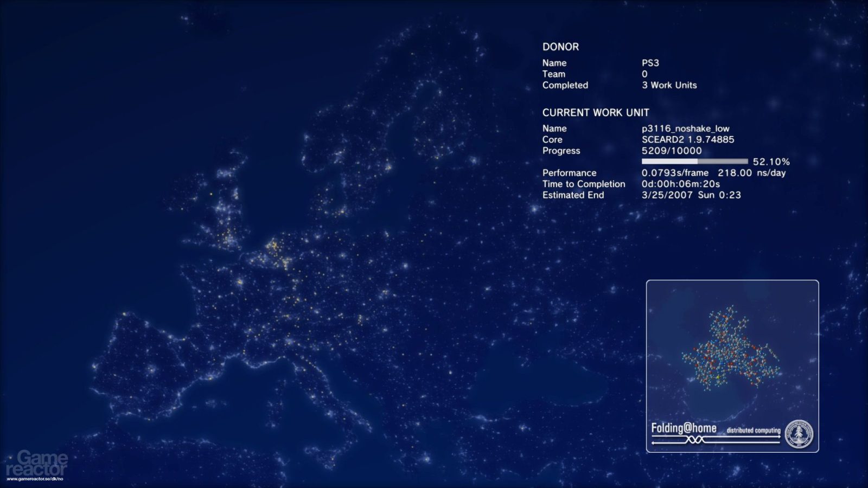
Task: Click the Folding@home logo text
Action: coord(684,428)
